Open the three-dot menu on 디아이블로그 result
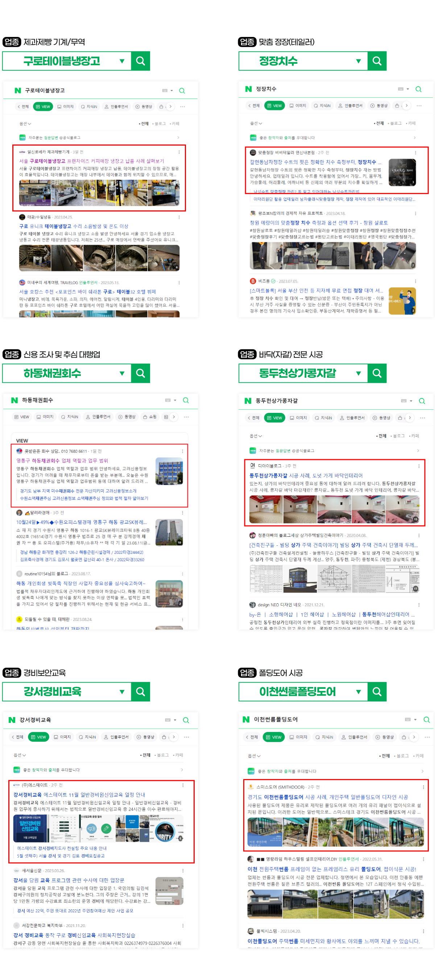The image size is (435, 980). click(419, 466)
